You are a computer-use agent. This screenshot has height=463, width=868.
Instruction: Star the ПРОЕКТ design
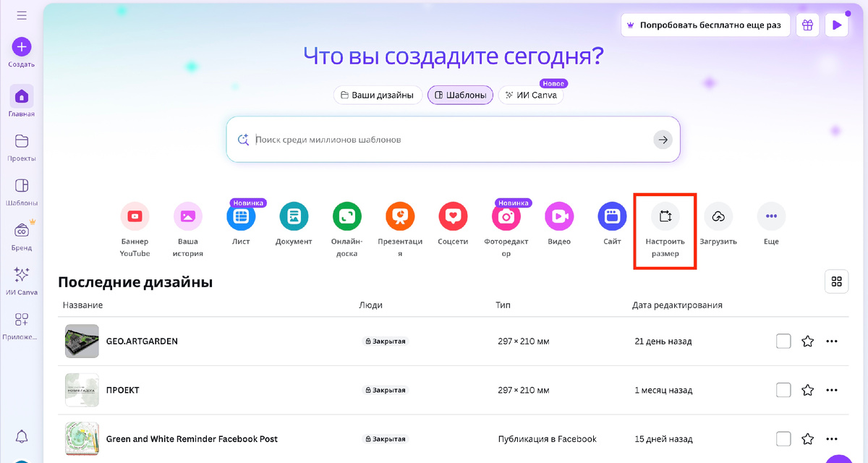point(808,390)
